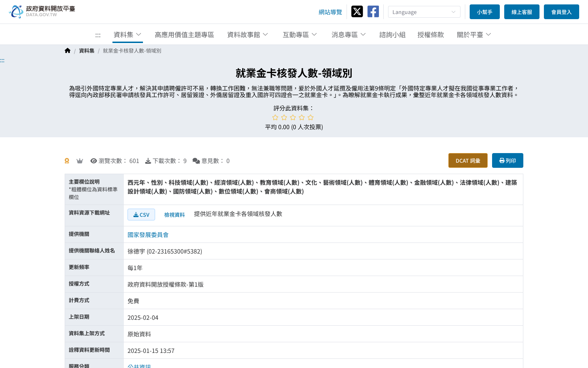Expand the 資料集 menu
Screen dimensions: 588x368
128,35
